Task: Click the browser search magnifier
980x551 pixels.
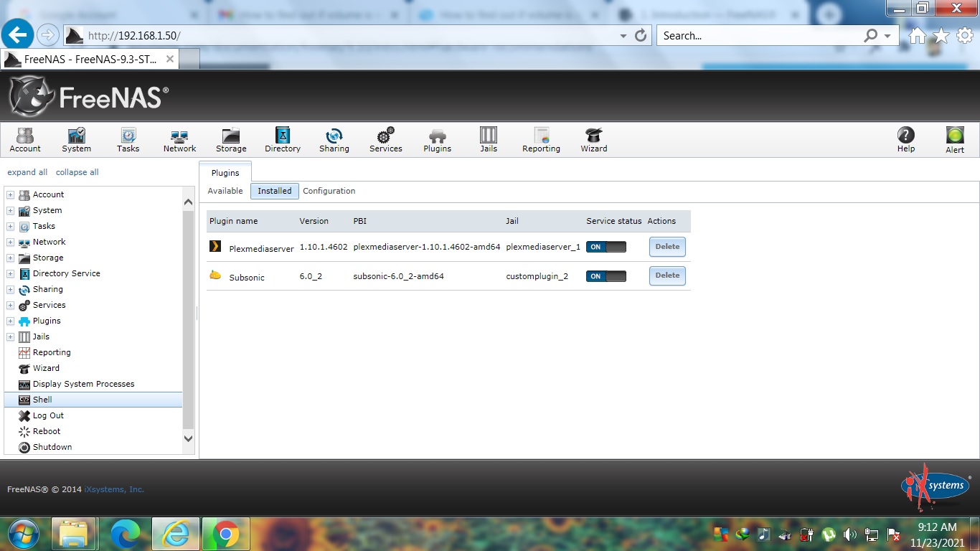Action: [871, 35]
